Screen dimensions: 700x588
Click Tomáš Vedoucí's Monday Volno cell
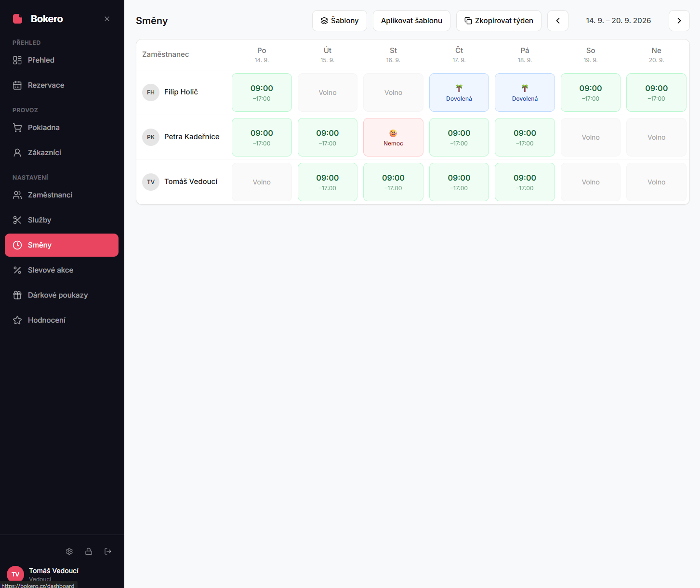(x=262, y=182)
